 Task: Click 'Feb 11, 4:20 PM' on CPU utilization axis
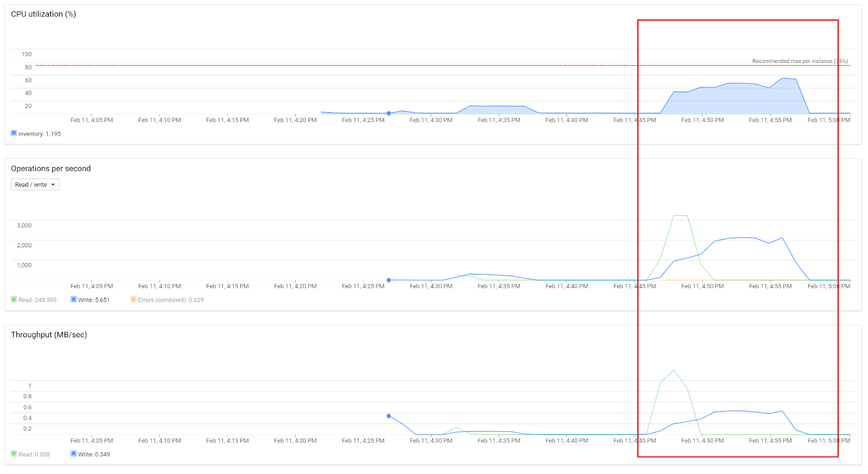[295, 120]
